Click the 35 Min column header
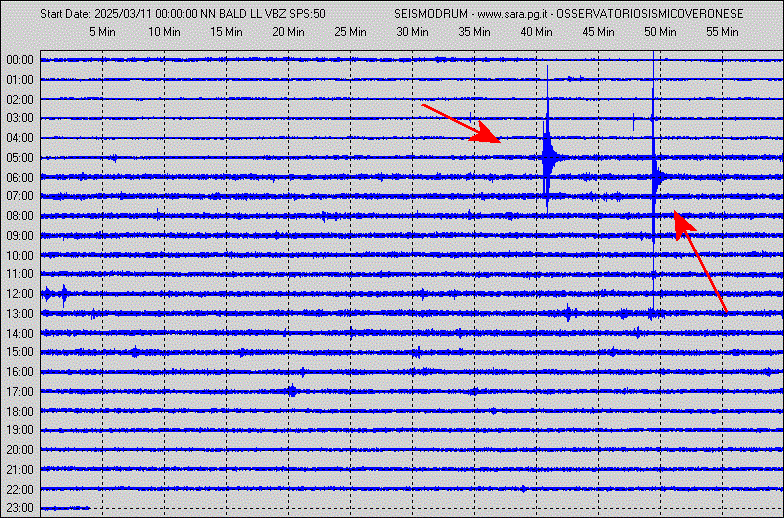 coord(474,32)
